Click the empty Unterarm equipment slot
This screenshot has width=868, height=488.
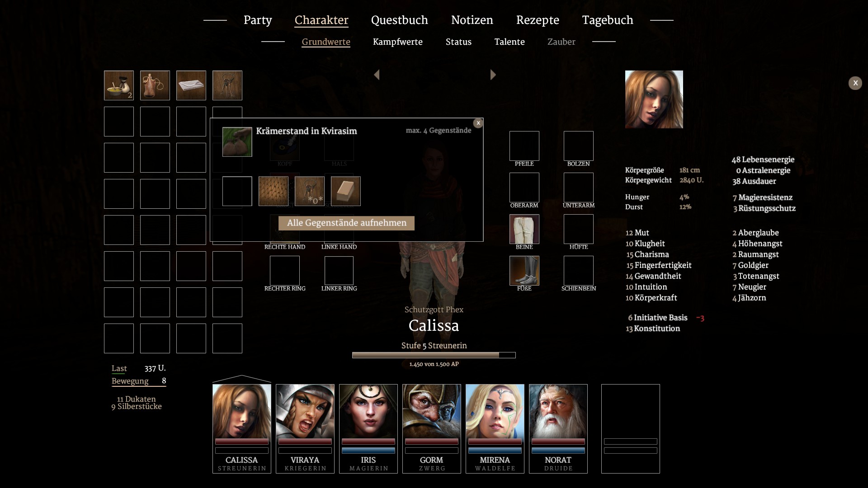(x=579, y=188)
